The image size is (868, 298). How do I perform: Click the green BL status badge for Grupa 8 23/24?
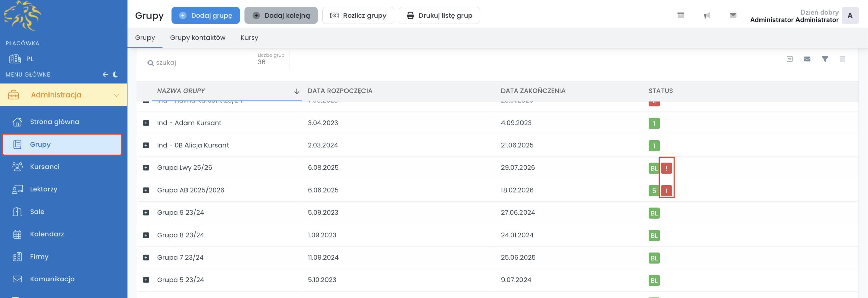coord(654,236)
